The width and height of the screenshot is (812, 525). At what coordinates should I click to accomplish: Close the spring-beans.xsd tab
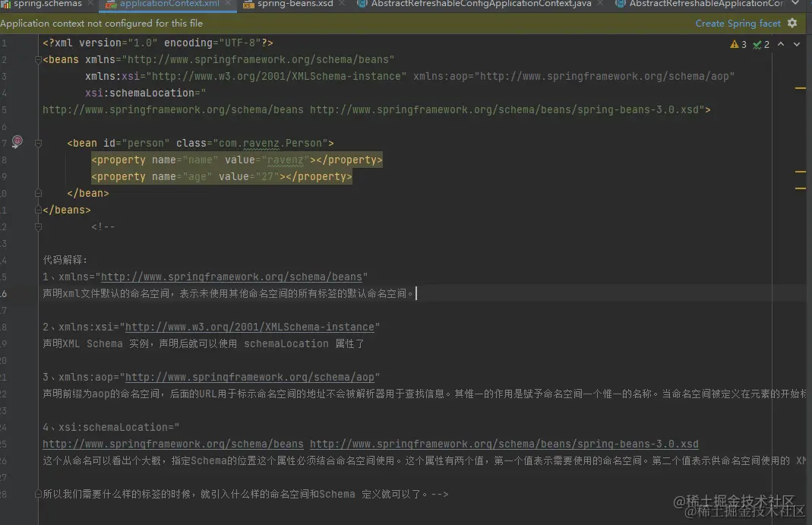click(342, 3)
